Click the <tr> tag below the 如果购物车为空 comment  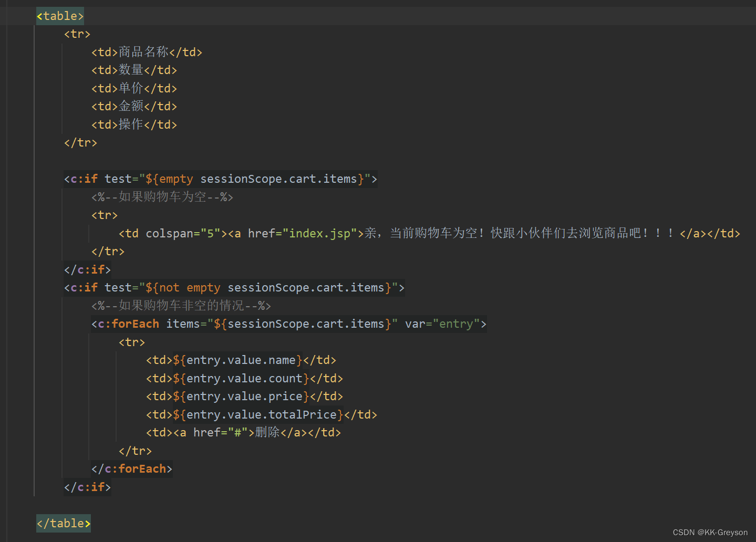[105, 215]
